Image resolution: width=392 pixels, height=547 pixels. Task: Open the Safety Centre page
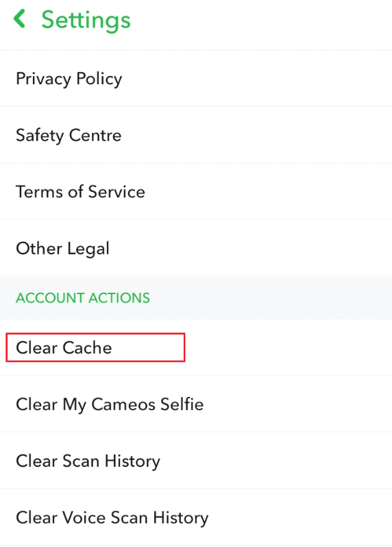pyautogui.click(x=196, y=135)
